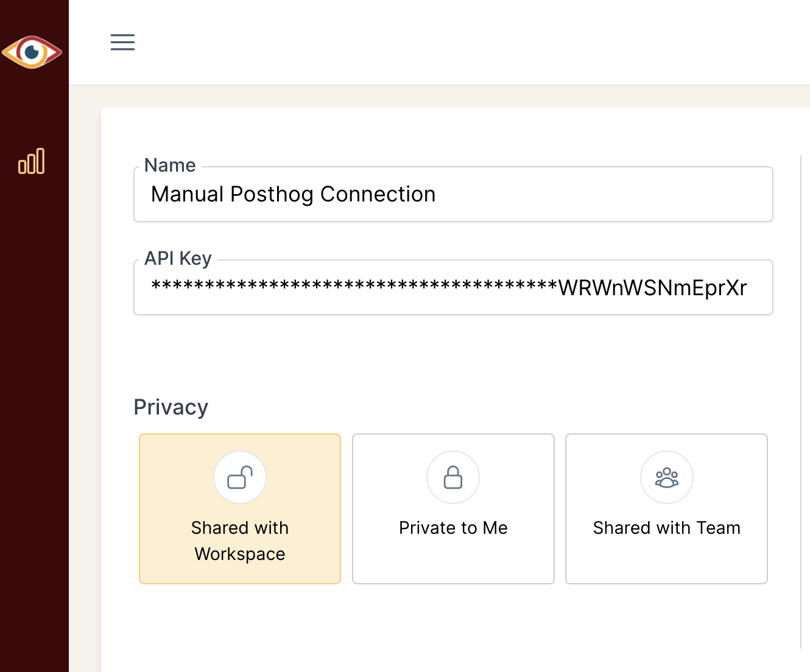Open navigation using the three-line icon

[x=122, y=43]
